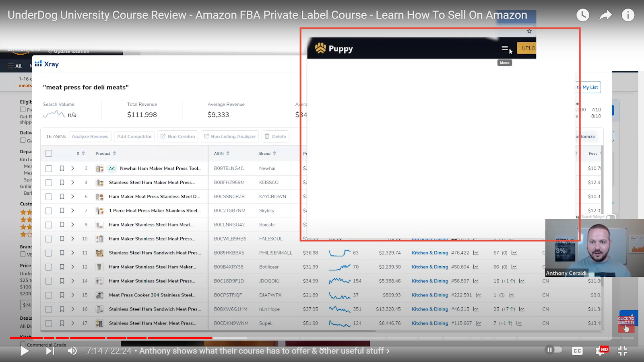Open Kitchen & Dining link in PHILISENMALL row

point(430,253)
